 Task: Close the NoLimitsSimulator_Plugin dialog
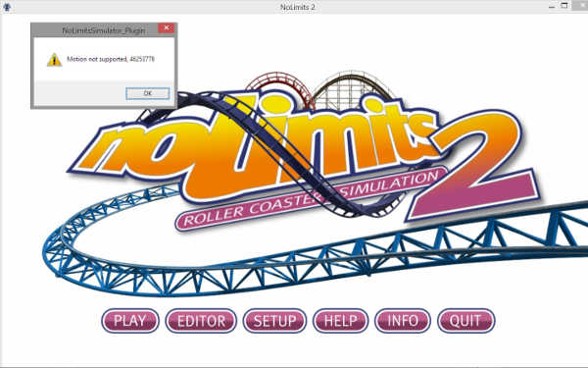click(x=167, y=28)
